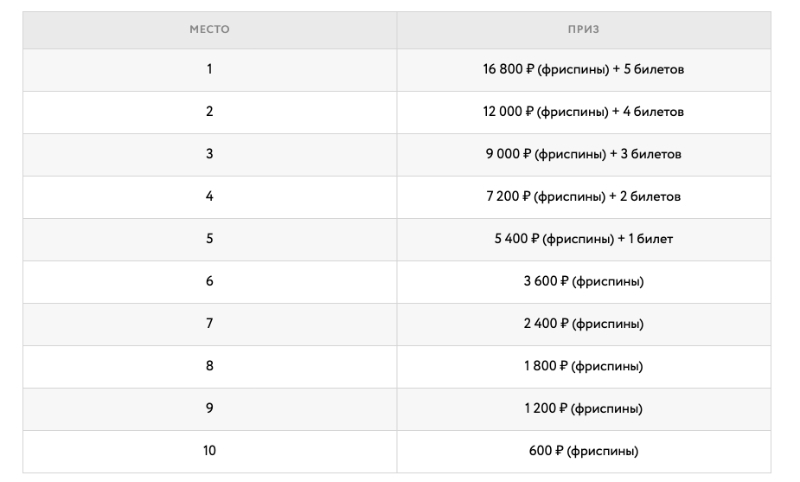The height and width of the screenshot is (482, 800).
Task: Click the 7 200 ₽ prize cell
Action: [x=583, y=197]
